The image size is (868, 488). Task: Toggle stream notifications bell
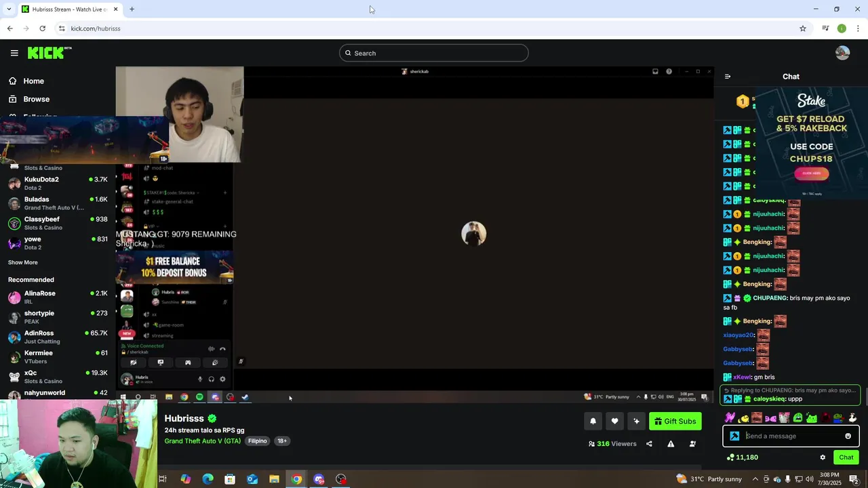593,421
